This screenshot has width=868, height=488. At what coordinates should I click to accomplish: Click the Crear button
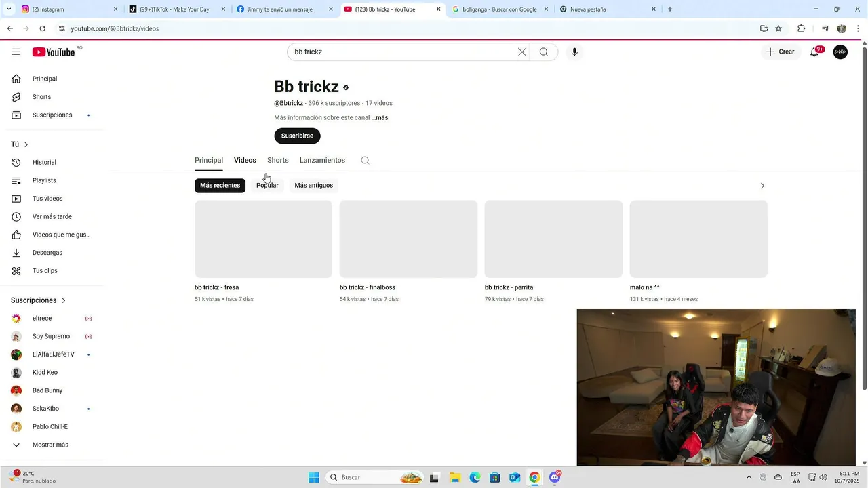781,52
